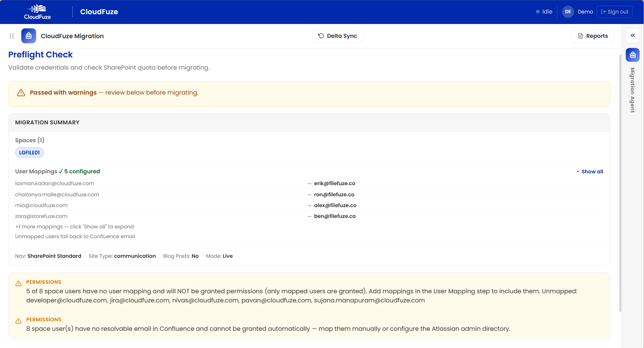Click the Preflight Check heading
Image resolution: width=644 pixels, height=348 pixels.
click(41, 55)
